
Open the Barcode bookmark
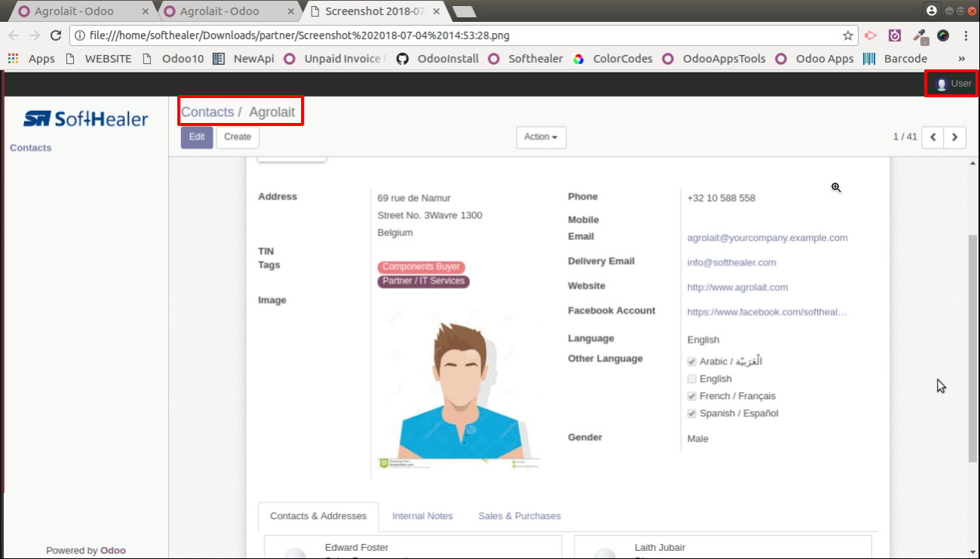(x=896, y=58)
